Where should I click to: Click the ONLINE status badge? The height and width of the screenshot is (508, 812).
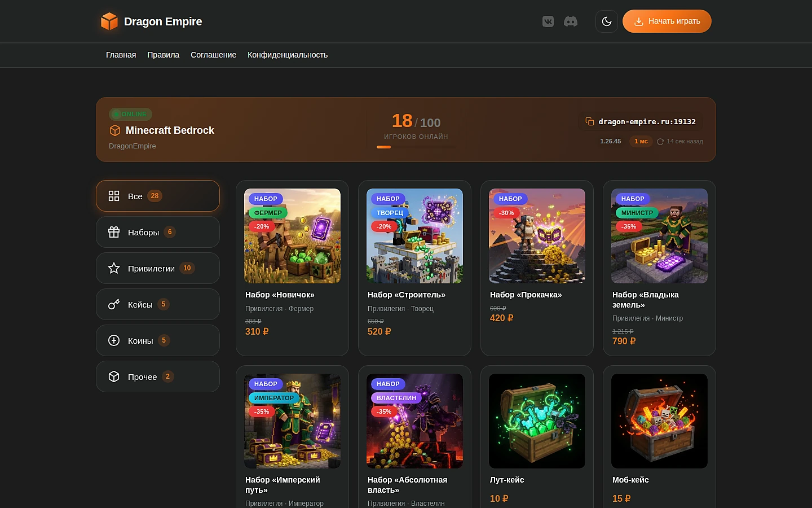click(x=130, y=114)
